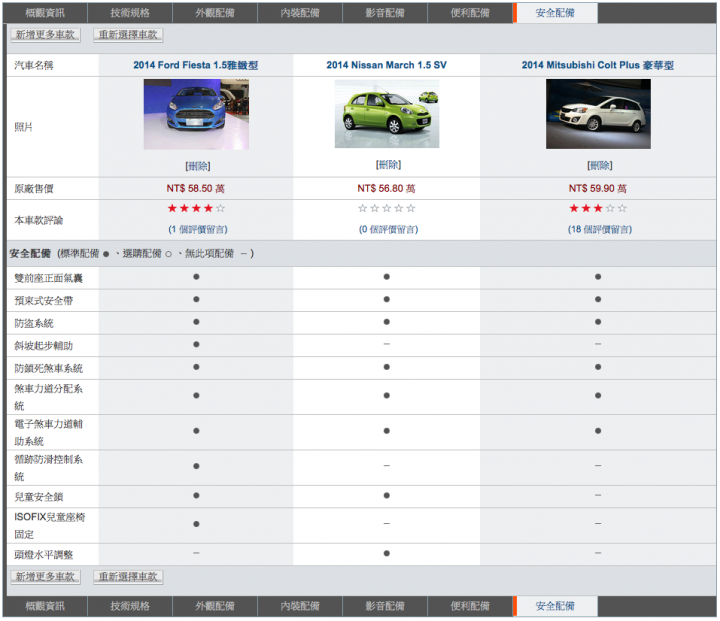
Task: Select the NT$ 58.50 萬 price
Action: pos(196,189)
